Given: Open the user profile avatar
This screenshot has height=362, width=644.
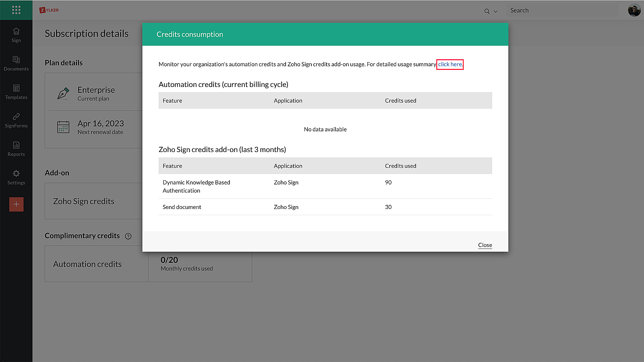Looking at the screenshot, I should [x=634, y=10].
